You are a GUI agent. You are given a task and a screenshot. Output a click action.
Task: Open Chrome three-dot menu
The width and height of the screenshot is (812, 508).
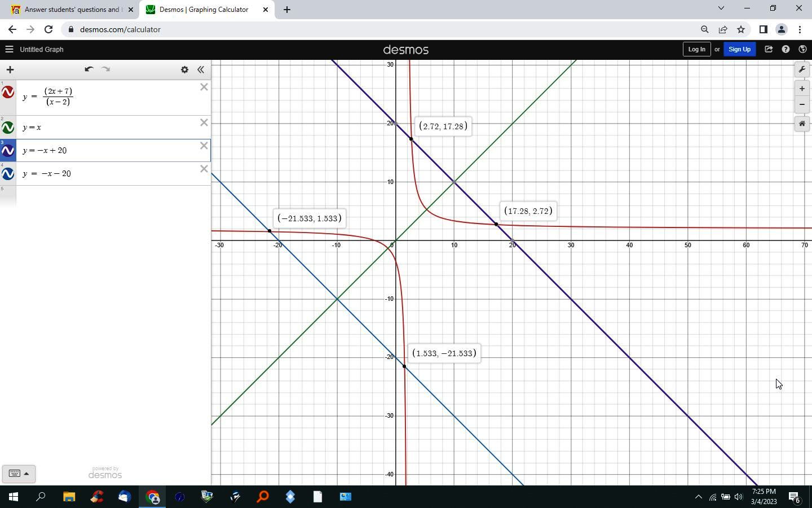[x=800, y=29]
